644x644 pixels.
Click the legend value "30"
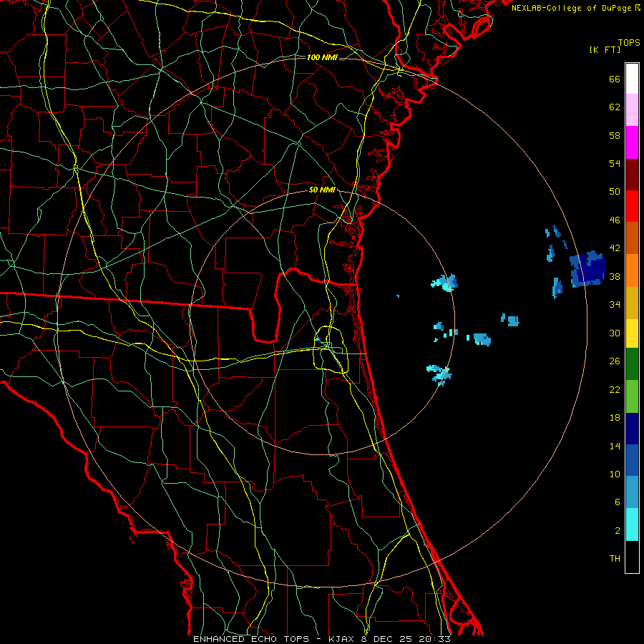click(615, 333)
